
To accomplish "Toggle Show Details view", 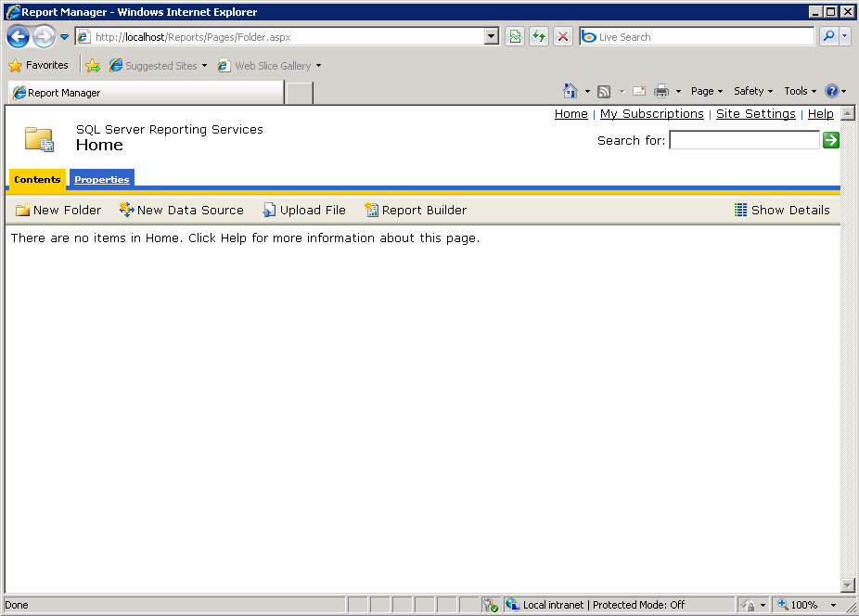I will 782,211.
